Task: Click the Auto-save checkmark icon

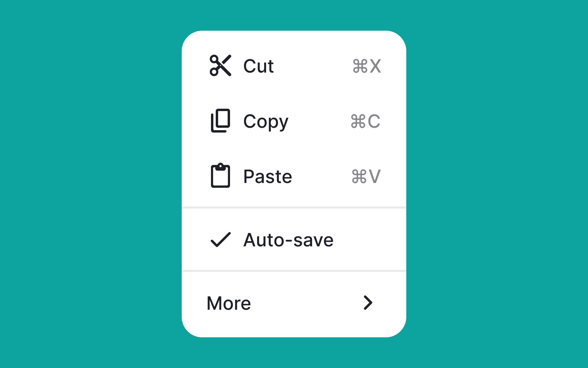Action: [220, 240]
